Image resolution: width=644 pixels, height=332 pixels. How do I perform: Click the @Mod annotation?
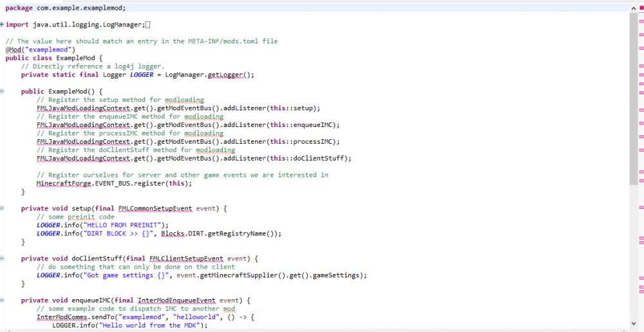(13, 50)
